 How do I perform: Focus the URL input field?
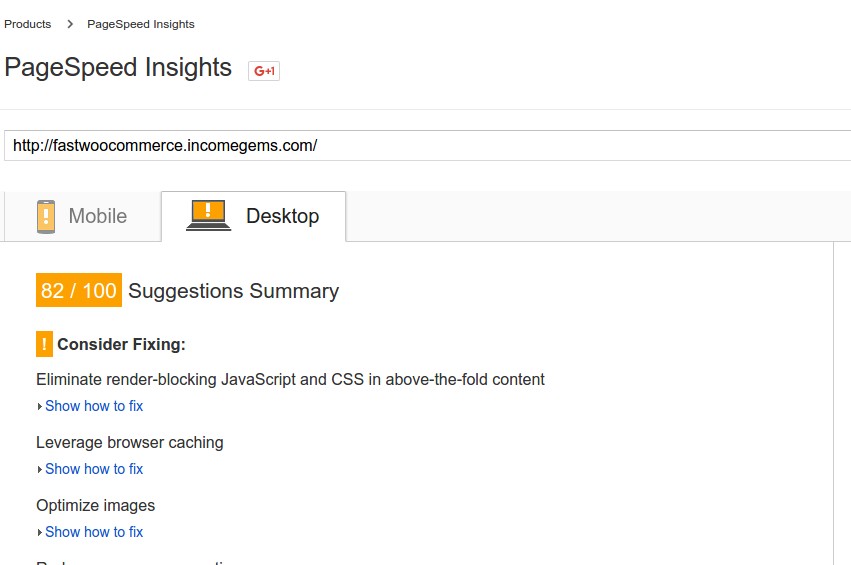click(428, 145)
